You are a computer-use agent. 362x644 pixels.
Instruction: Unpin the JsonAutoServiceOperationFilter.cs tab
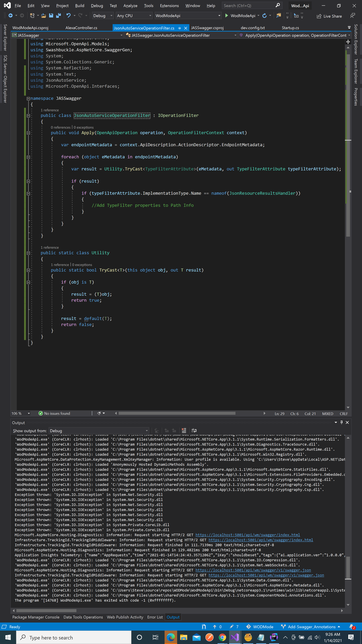pyautogui.click(x=180, y=28)
